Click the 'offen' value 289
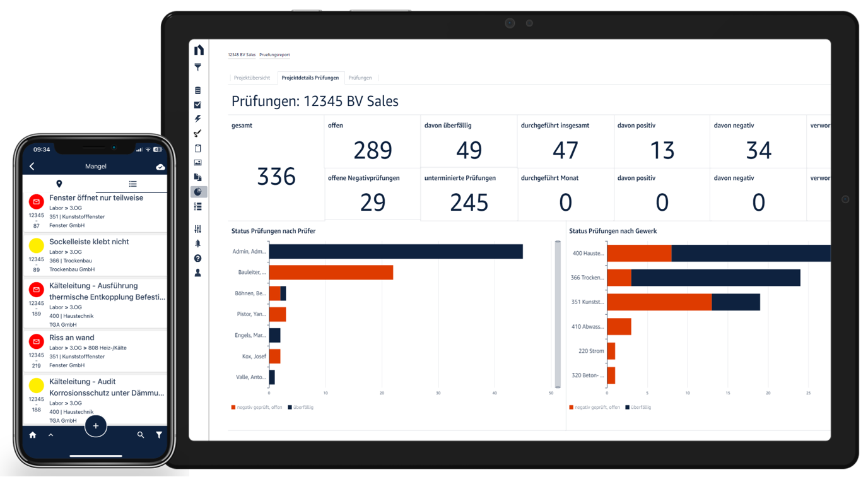This screenshot has height=477, width=868. 373,150
